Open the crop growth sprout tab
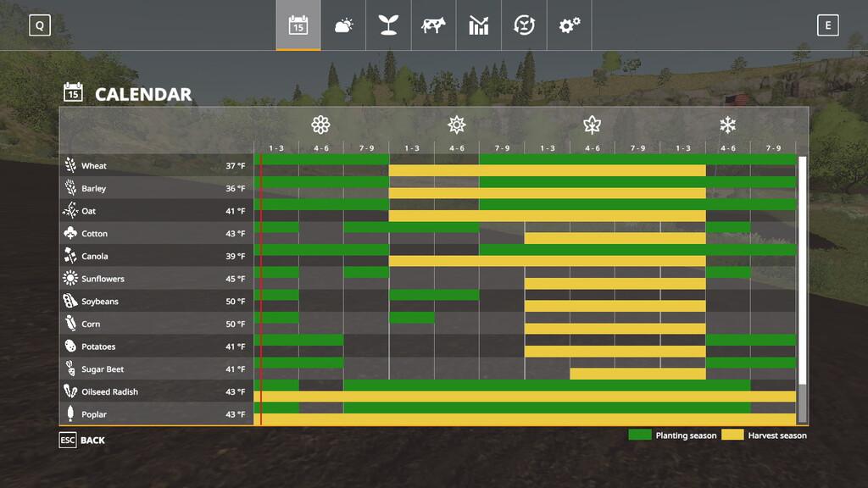Image resolution: width=868 pixels, height=488 pixels. [x=388, y=25]
